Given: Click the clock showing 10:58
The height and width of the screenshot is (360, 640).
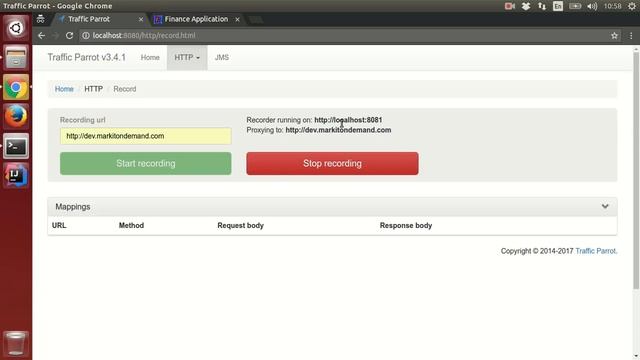Looking at the screenshot, I should [x=613, y=6].
